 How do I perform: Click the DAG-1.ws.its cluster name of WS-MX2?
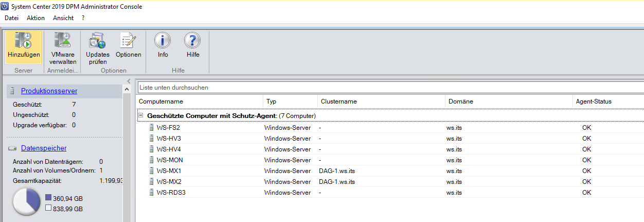pyautogui.click(x=337, y=181)
